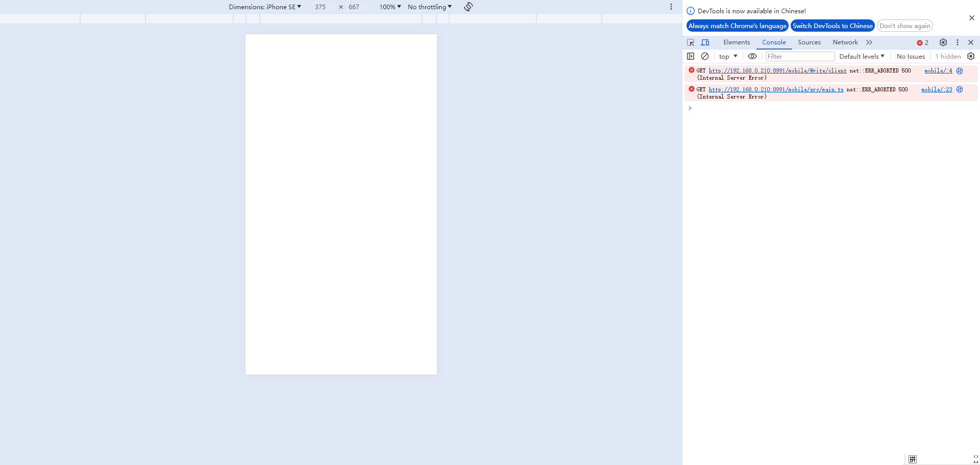Open Default levels dropdown
The width and height of the screenshot is (980, 465).
[862, 57]
